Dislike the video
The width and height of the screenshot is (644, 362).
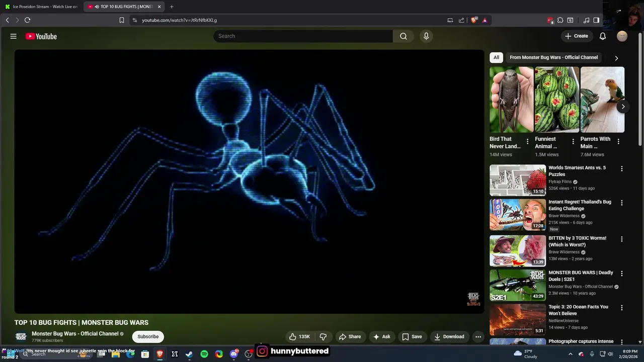tap(323, 337)
